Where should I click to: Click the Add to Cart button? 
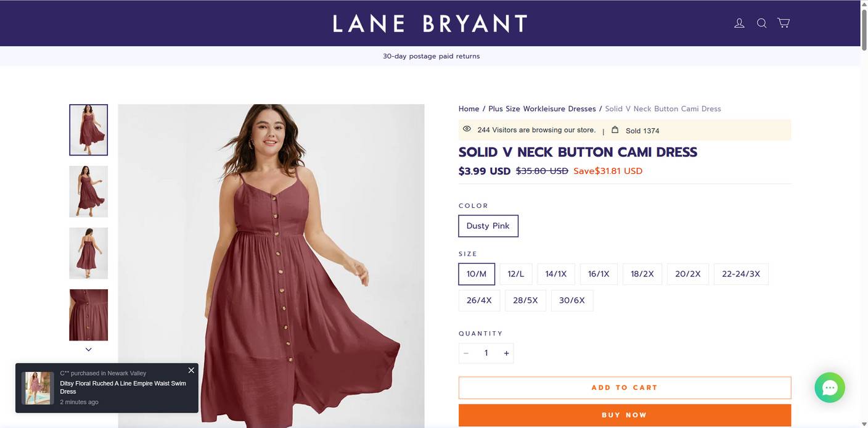pyautogui.click(x=624, y=388)
